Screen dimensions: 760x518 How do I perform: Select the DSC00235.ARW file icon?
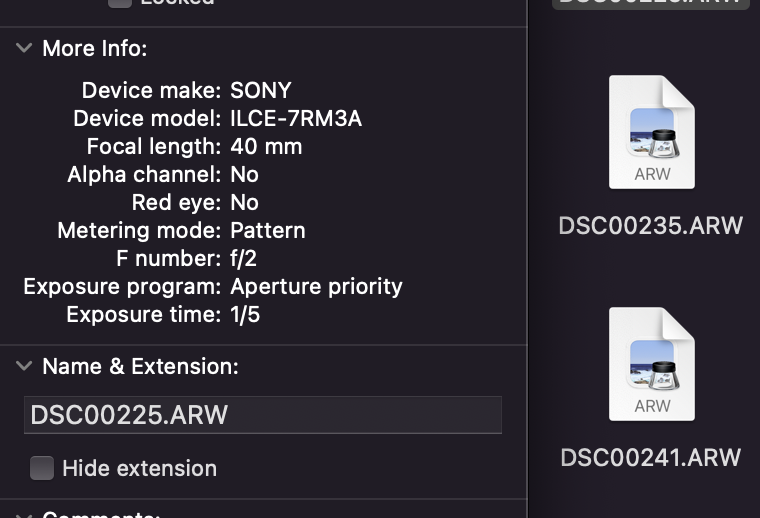652,131
